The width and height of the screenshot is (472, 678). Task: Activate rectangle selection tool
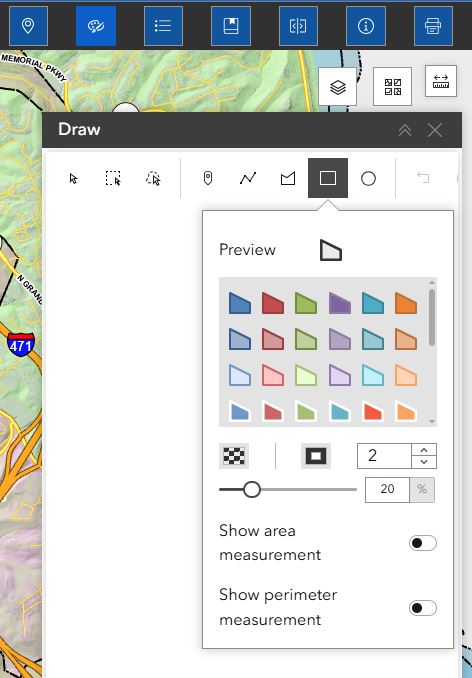113,178
